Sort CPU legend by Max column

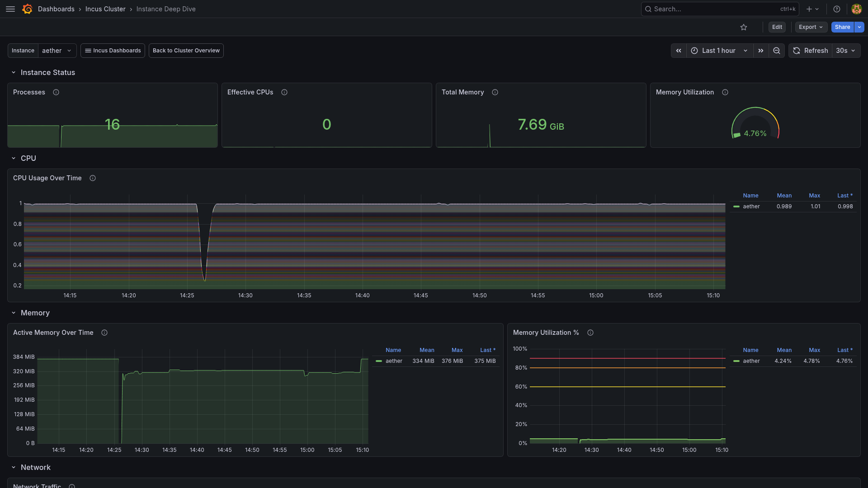(815, 196)
